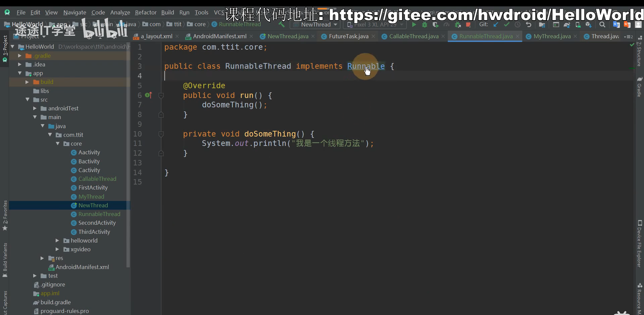Toggle the 1: Project tool window

click(5, 48)
